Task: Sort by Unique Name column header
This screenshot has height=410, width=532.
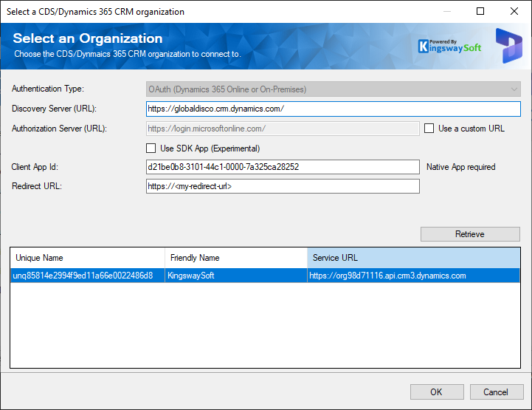Action: [x=87, y=258]
